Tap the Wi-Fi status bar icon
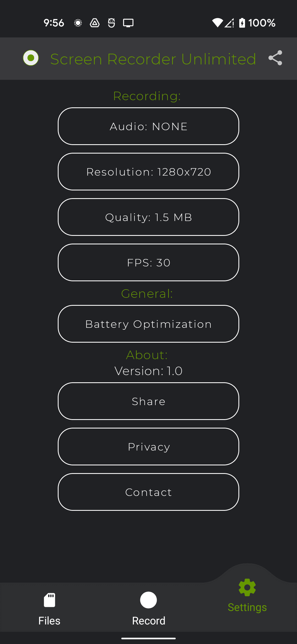 [217, 23]
